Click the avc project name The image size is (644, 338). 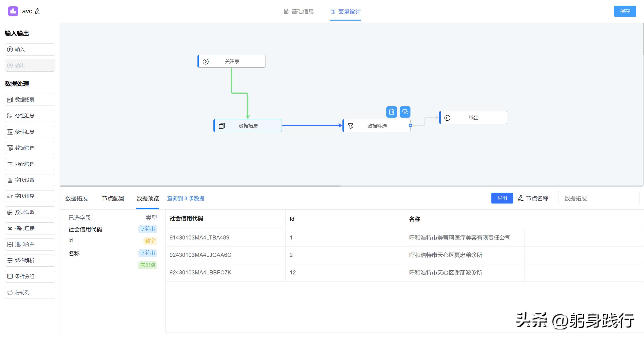(x=27, y=11)
